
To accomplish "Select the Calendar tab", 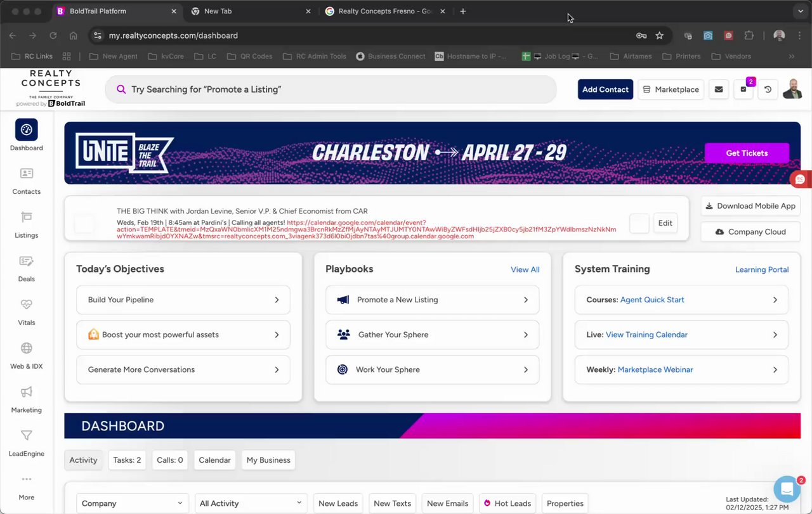I will tap(214, 460).
